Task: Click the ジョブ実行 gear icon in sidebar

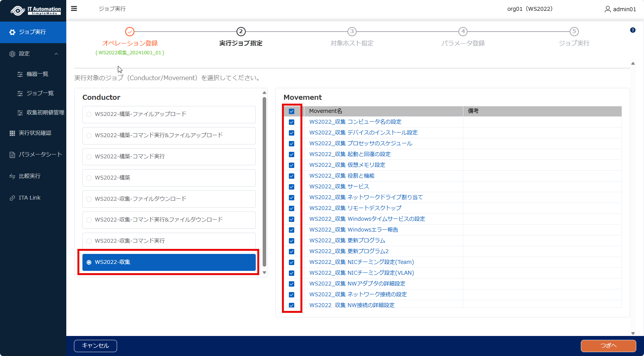Action: click(x=12, y=32)
